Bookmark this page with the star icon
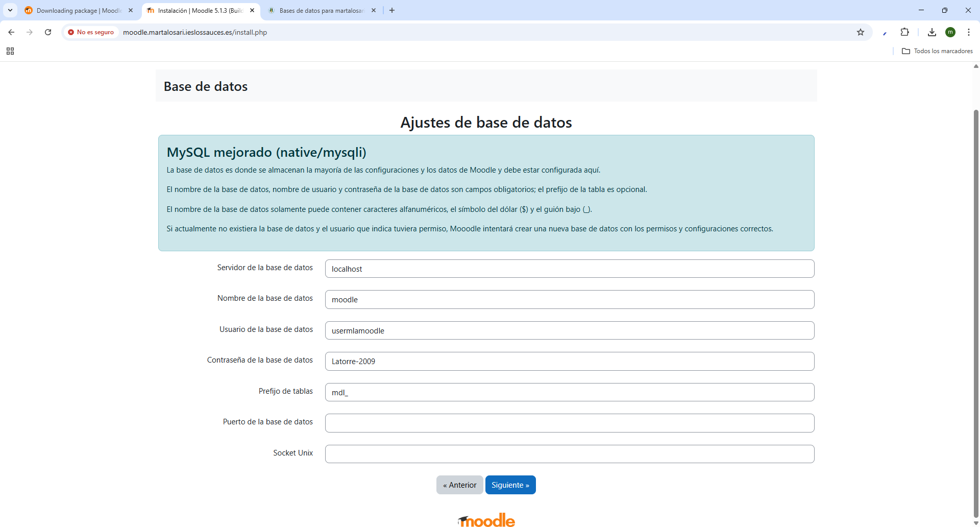Viewport: 980px width, 527px height. pyautogui.click(x=861, y=32)
